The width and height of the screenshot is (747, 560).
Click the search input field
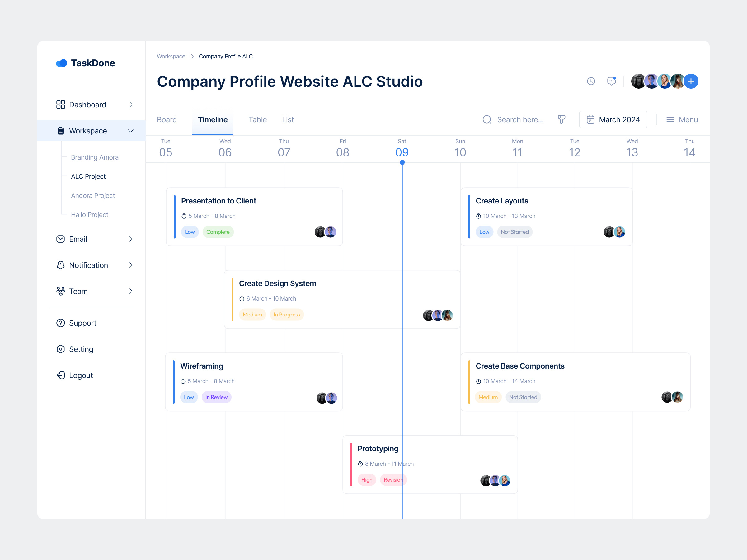pyautogui.click(x=520, y=119)
